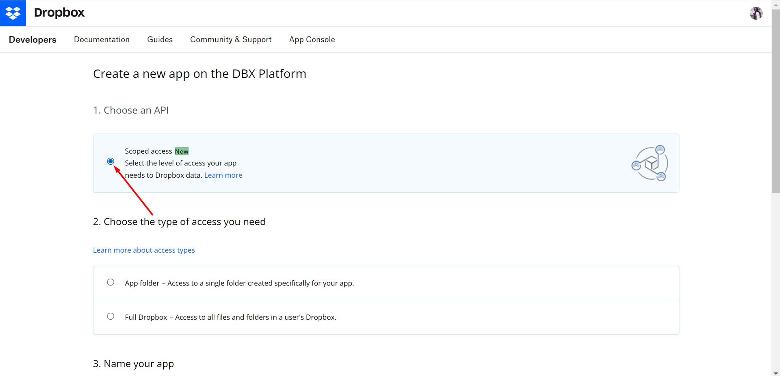Choose the Full Dropbox access option
This screenshot has height=376, width=780.
click(110, 316)
